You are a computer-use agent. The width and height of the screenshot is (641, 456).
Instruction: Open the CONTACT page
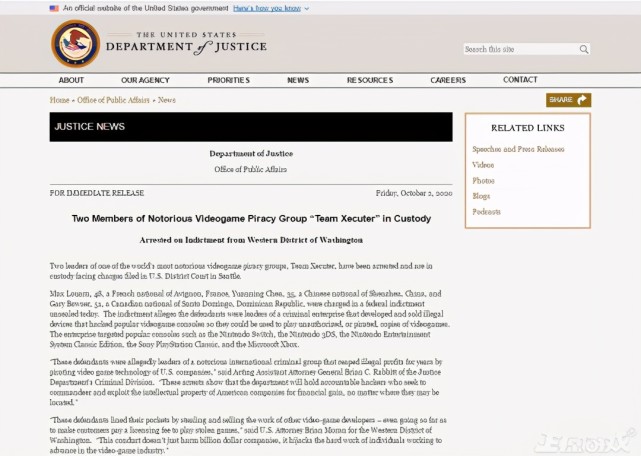click(x=520, y=80)
